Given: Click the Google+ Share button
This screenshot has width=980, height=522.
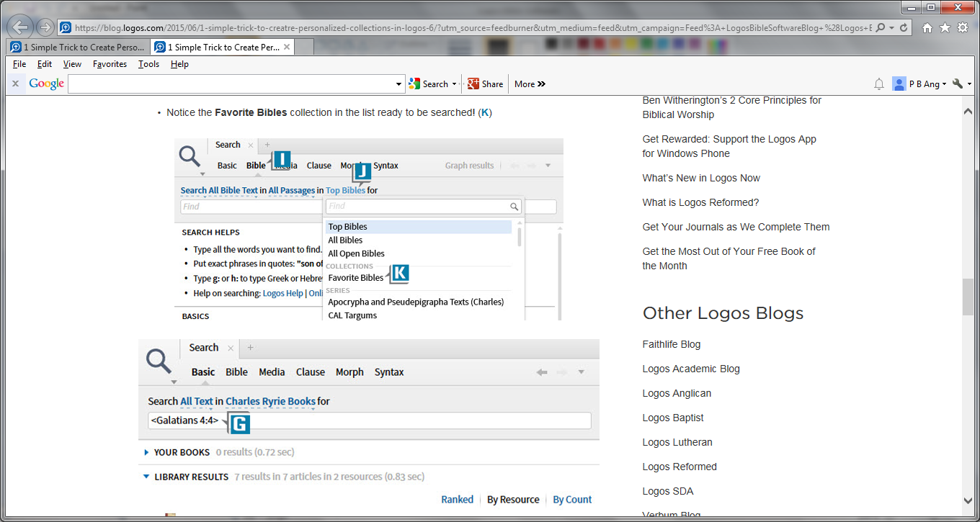Looking at the screenshot, I should point(486,84).
